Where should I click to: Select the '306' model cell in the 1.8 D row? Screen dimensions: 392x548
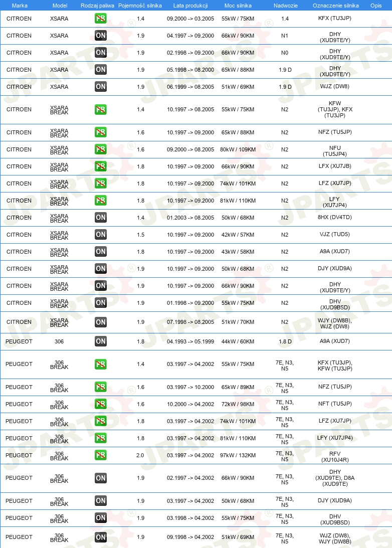tap(59, 342)
